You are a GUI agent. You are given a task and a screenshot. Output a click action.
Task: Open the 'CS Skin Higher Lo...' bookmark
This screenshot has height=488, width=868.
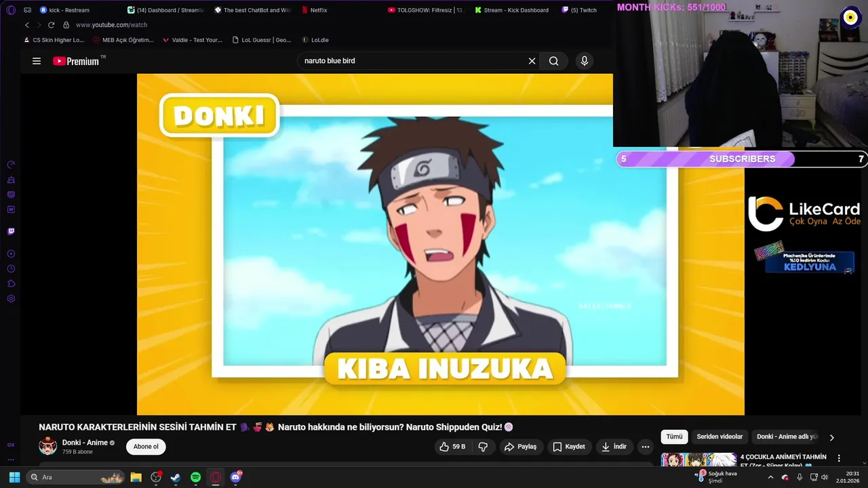coord(54,40)
